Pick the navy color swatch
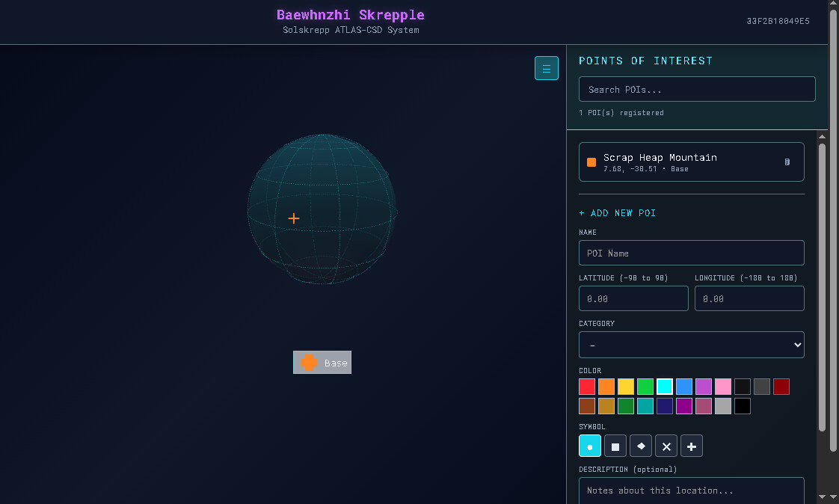 point(665,406)
